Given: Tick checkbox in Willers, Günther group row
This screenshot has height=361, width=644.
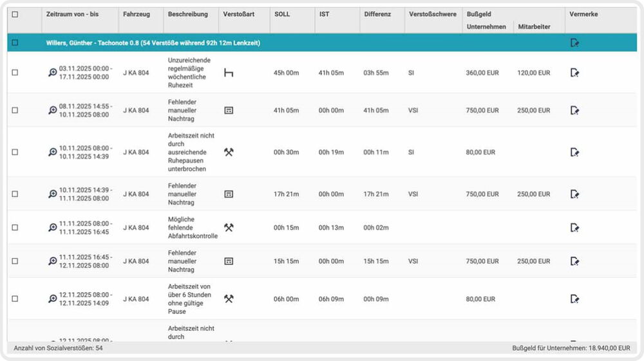Looking at the screenshot, I should click(x=15, y=43).
